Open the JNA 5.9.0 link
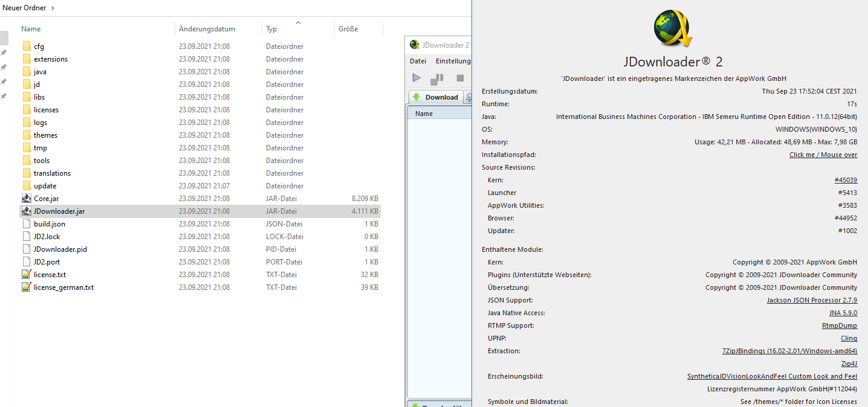Image resolution: width=868 pixels, height=407 pixels. 843,313
